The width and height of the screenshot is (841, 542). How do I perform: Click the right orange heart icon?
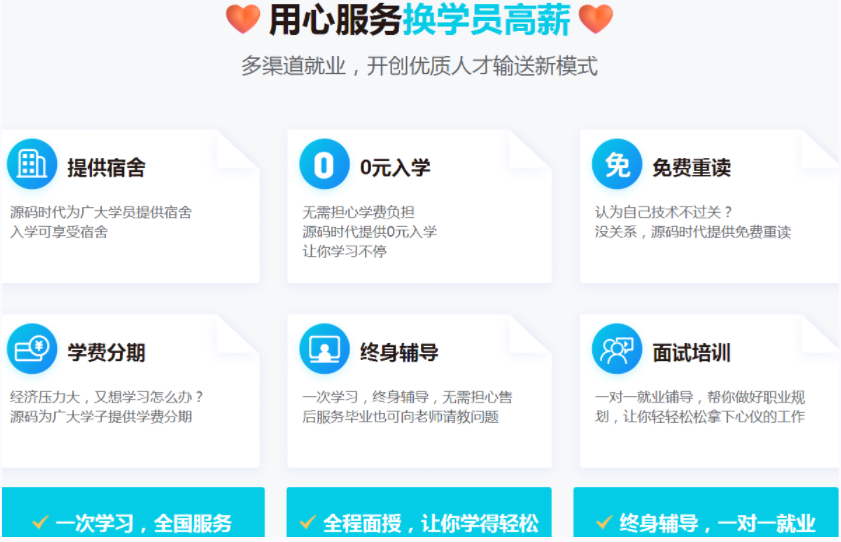pyautogui.click(x=596, y=19)
